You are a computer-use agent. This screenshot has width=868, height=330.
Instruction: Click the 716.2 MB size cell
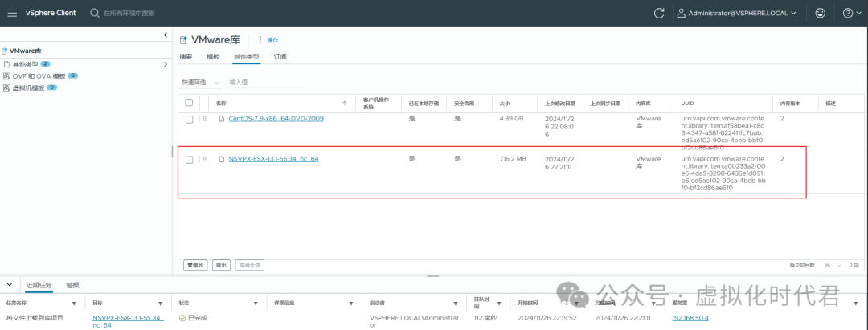pyautogui.click(x=513, y=159)
